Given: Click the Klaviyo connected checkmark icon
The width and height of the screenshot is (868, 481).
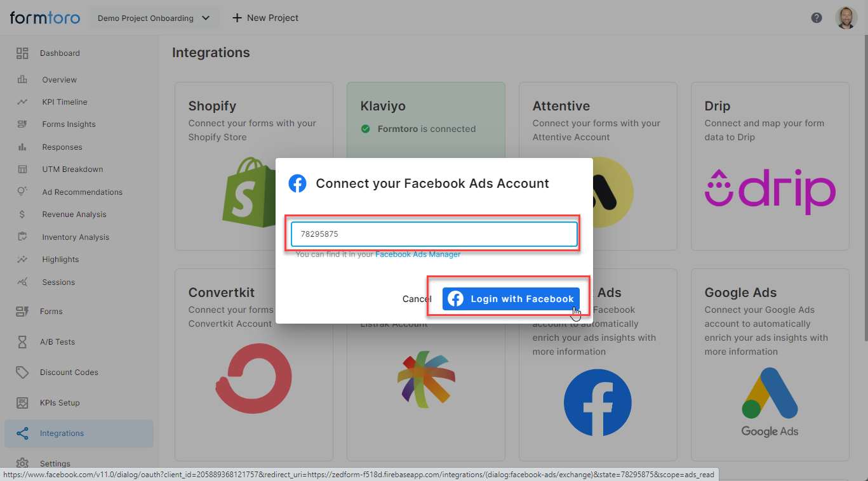Looking at the screenshot, I should point(366,129).
